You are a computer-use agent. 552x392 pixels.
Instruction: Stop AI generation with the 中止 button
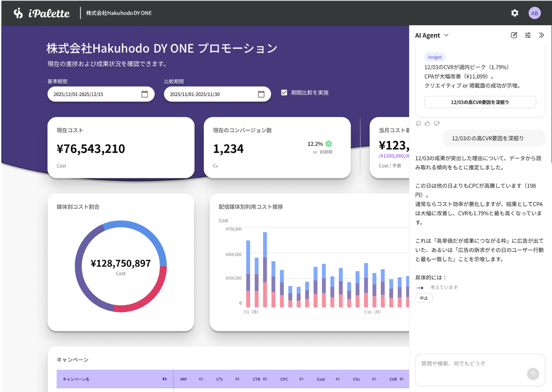click(424, 298)
